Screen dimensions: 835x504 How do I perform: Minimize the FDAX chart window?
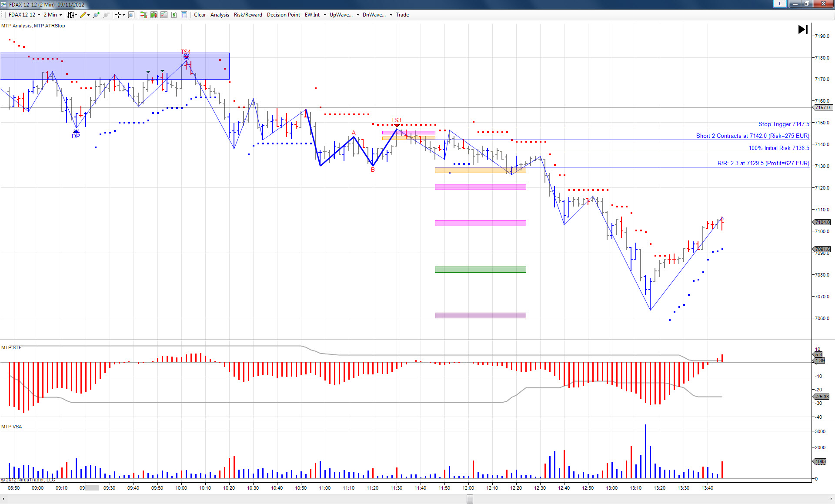795,3
